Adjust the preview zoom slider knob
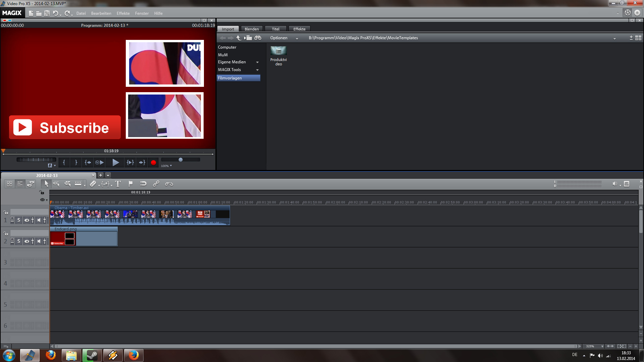 coord(180,160)
